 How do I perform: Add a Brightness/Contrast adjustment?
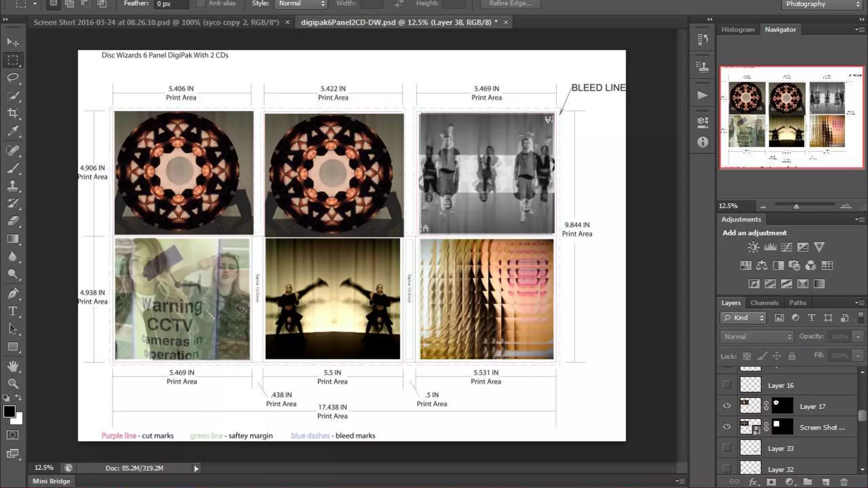pos(753,247)
